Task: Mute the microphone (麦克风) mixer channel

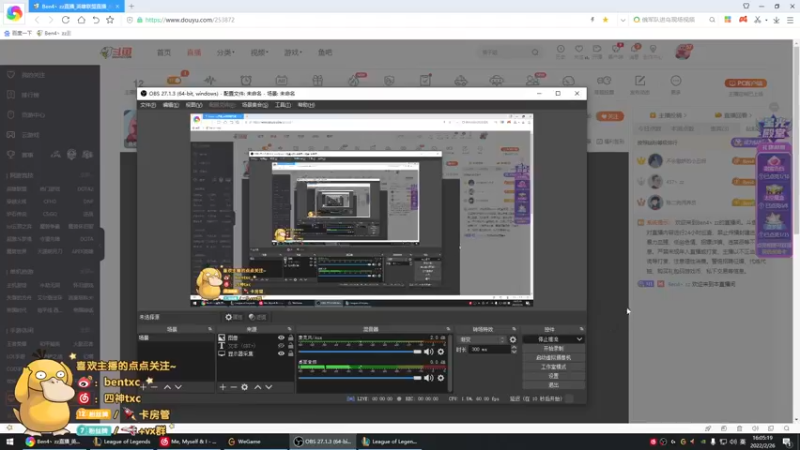Action: click(x=429, y=352)
